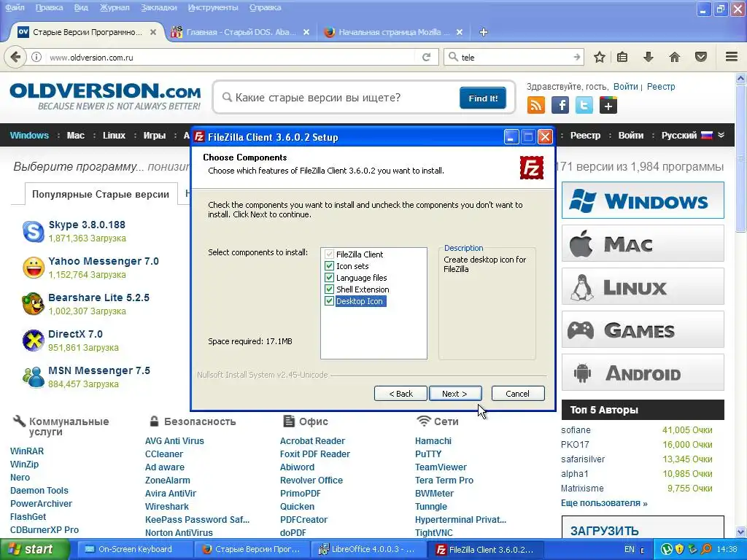Switch to the Главная - Старый DOS tab
The height and width of the screenshot is (560, 747).
[x=241, y=32]
